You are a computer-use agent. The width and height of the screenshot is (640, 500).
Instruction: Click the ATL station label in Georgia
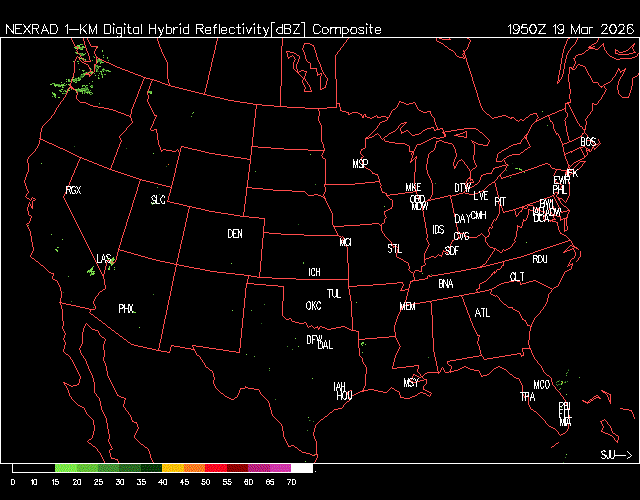point(483,313)
